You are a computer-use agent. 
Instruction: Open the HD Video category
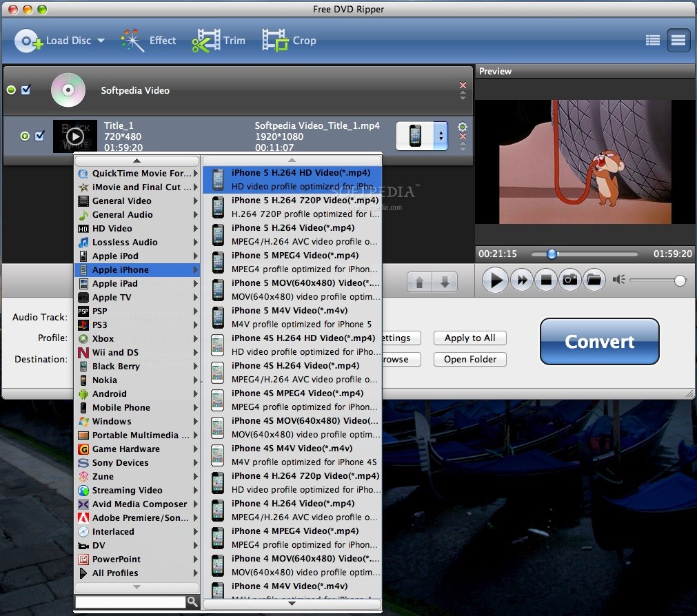coord(137,228)
